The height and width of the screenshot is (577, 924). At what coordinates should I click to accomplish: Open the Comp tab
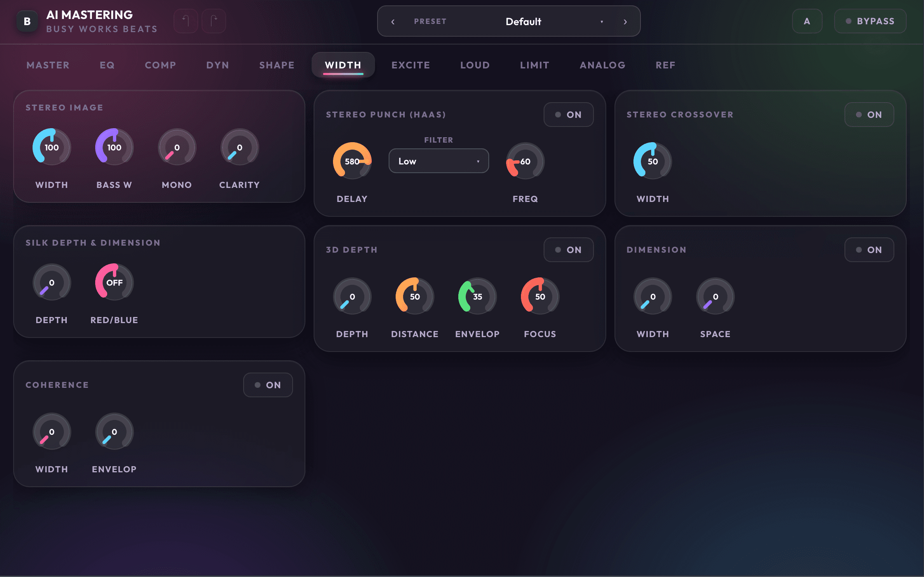click(160, 65)
